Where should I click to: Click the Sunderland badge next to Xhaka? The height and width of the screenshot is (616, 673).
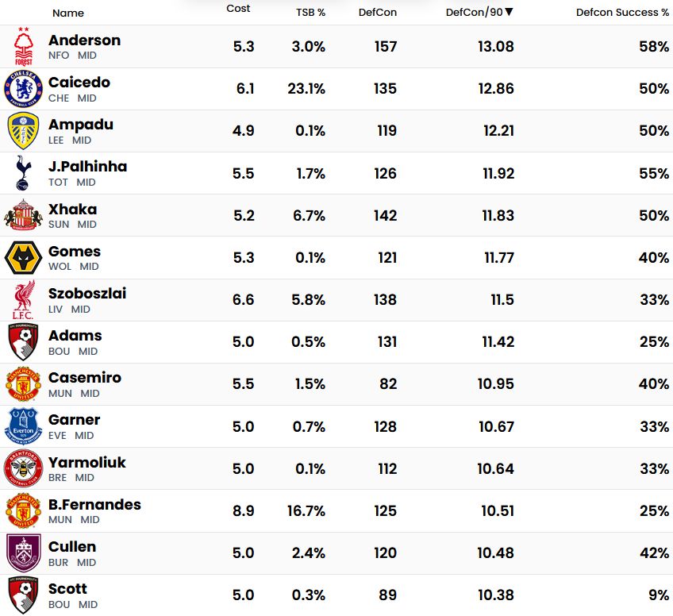coord(23,215)
